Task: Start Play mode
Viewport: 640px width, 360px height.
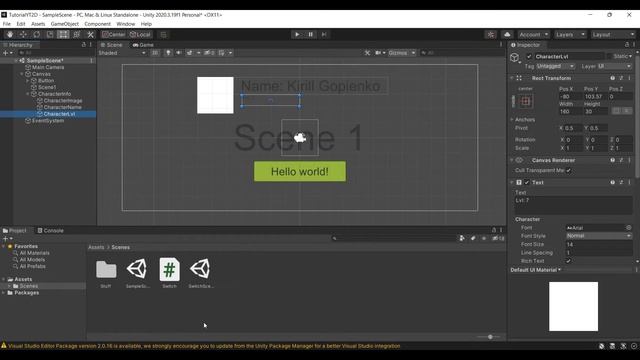Action: [x=297, y=35]
